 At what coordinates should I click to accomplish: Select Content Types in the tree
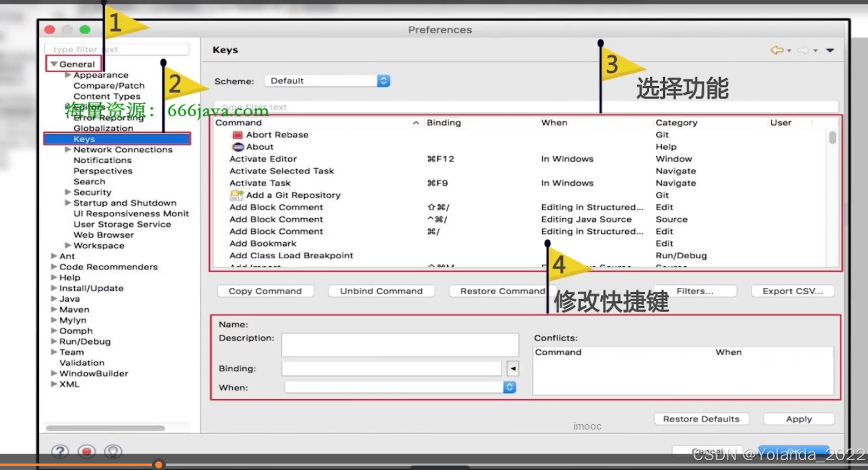pyautogui.click(x=107, y=96)
